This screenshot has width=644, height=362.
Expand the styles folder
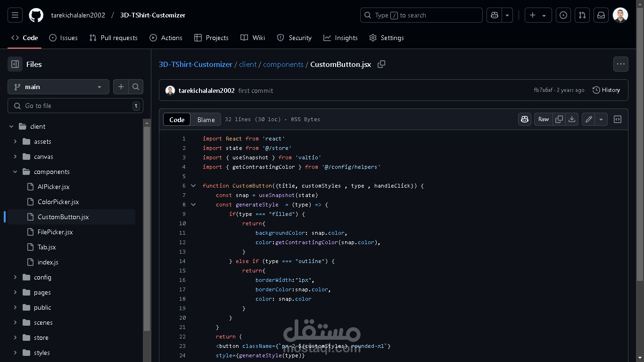(15, 353)
